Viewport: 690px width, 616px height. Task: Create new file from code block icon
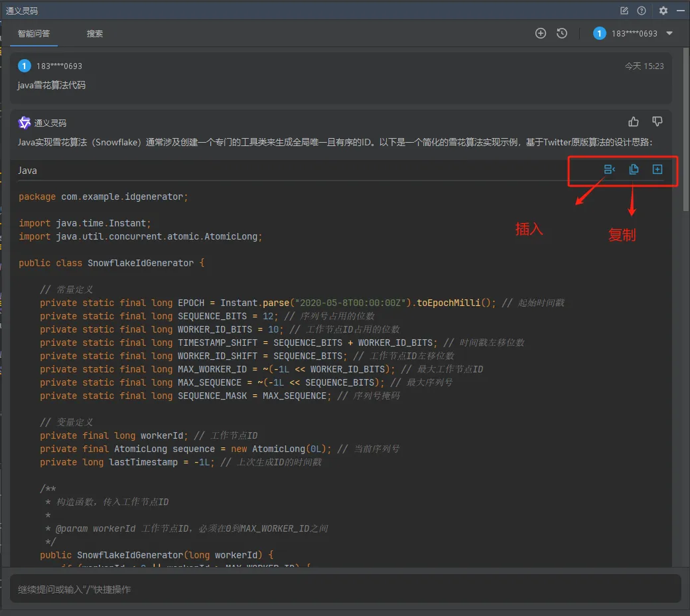click(x=657, y=169)
